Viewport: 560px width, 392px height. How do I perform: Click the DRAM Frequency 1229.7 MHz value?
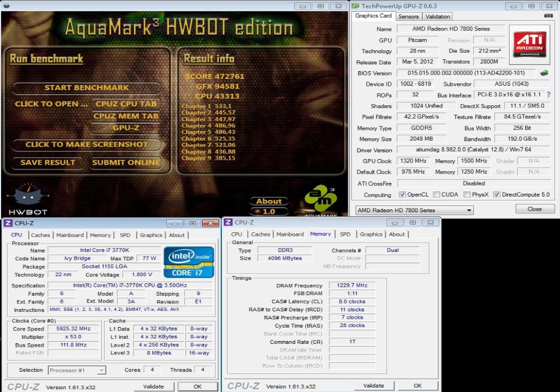(x=352, y=285)
